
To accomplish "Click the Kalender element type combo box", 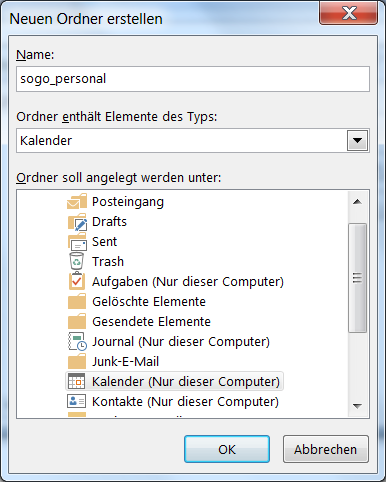I will tap(193, 141).
